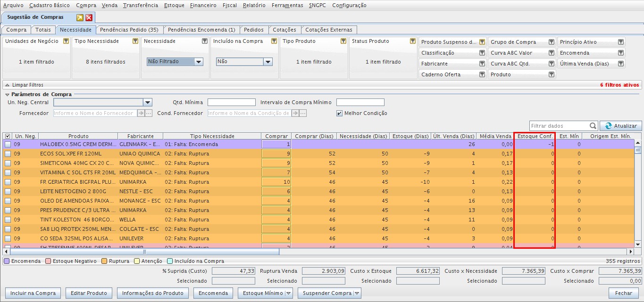Open the Fornecedor lookup ellipsis button
644x302 pixels.
click(149, 113)
